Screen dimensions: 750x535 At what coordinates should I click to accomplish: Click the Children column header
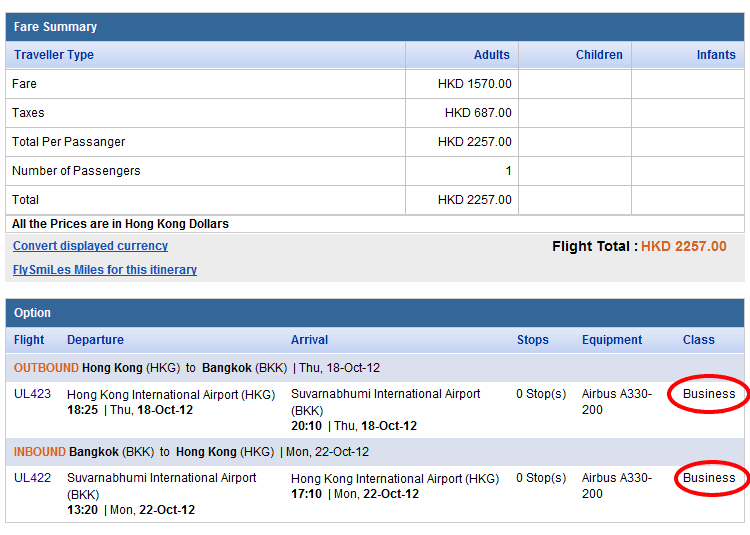(599, 55)
